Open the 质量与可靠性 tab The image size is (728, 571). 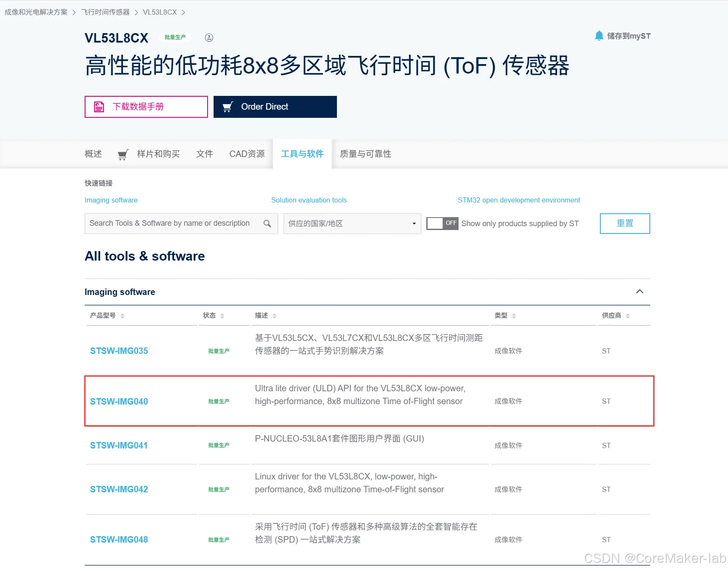[x=366, y=154]
